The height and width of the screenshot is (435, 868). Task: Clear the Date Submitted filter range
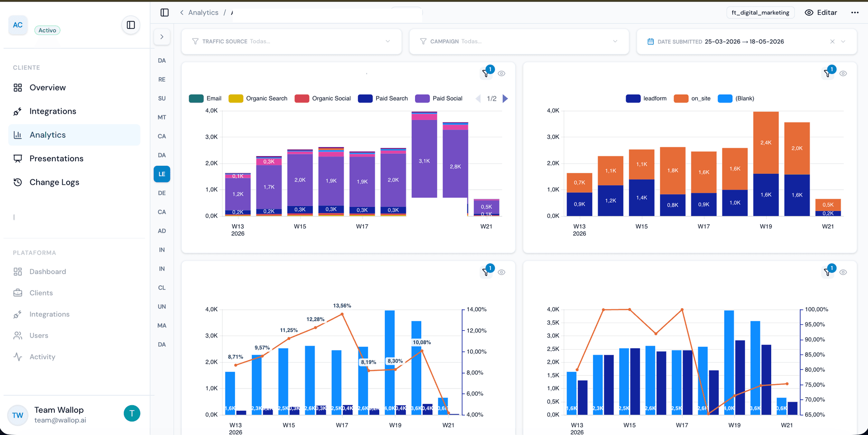click(x=832, y=42)
